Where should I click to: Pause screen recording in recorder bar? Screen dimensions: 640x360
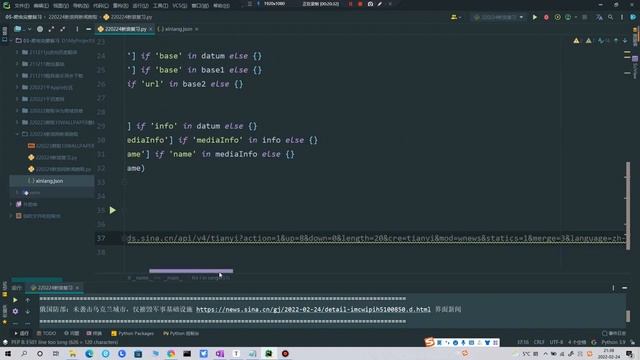[350, 4]
